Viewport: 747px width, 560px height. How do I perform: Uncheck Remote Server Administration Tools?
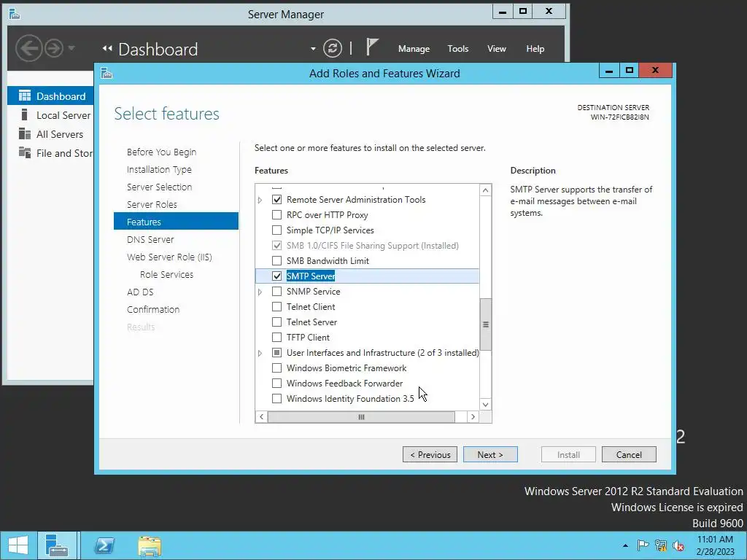[x=276, y=200]
